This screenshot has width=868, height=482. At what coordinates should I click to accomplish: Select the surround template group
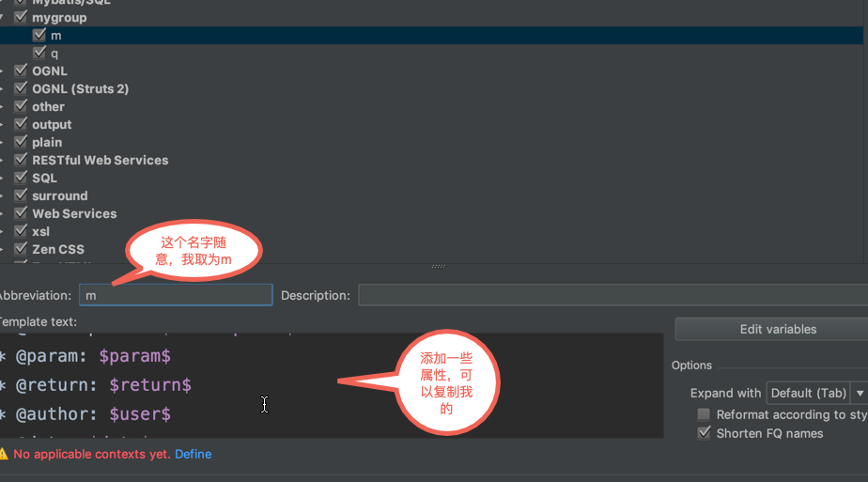coord(60,195)
